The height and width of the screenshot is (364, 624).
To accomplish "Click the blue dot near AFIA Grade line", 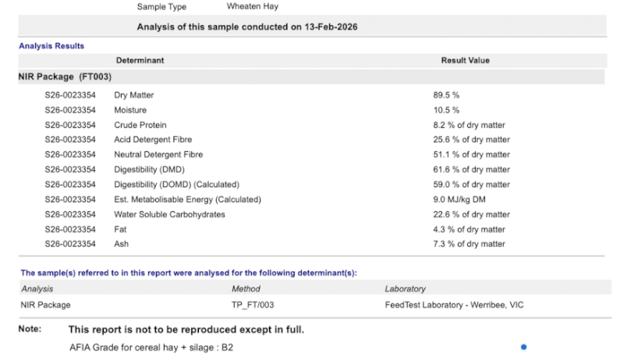I will 523,347.
